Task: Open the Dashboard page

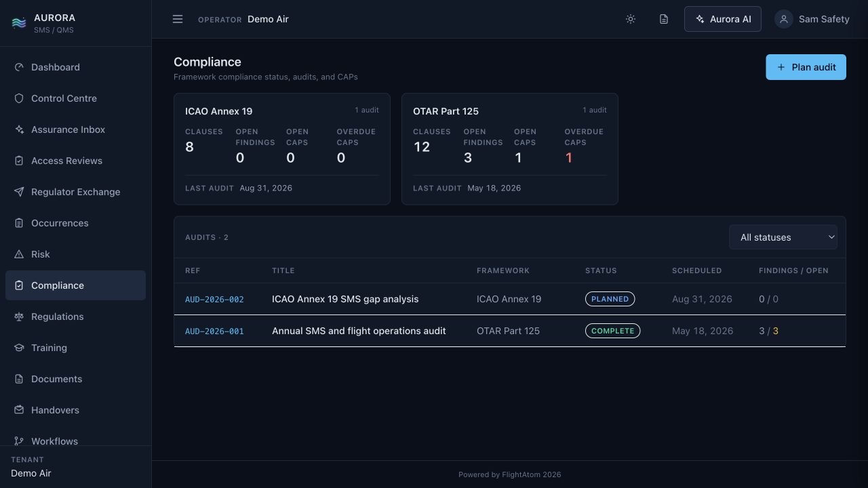Action: pos(75,67)
